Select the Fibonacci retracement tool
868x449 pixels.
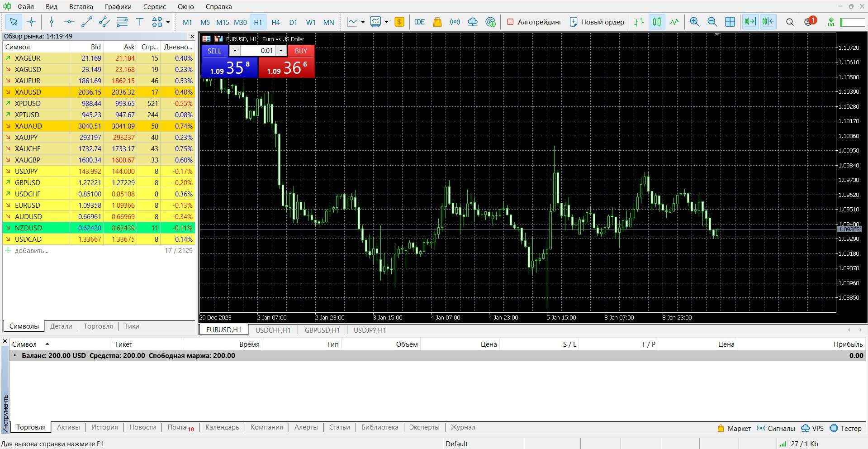click(x=122, y=22)
